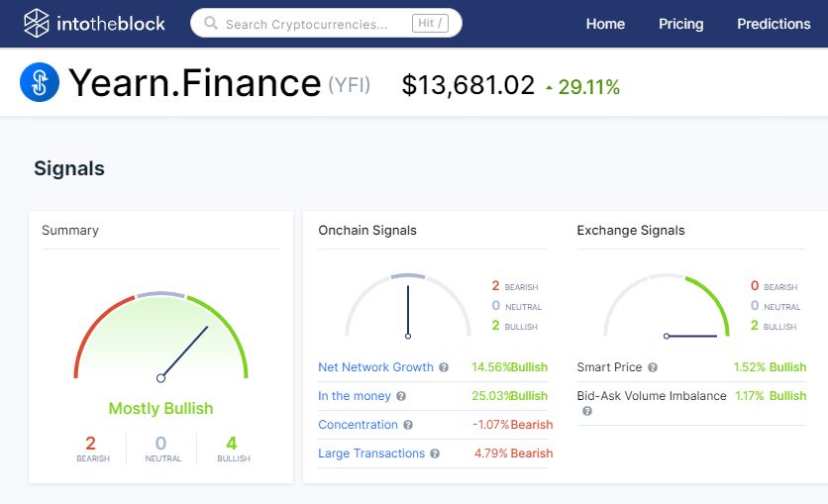Click the "Hit /" shortcut badge
The image size is (828, 504).
(430, 23)
